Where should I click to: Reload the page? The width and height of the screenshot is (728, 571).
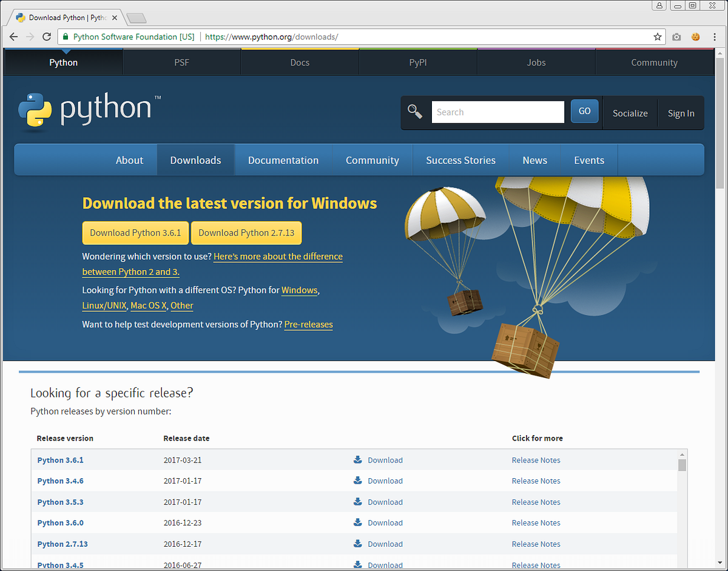click(x=47, y=36)
